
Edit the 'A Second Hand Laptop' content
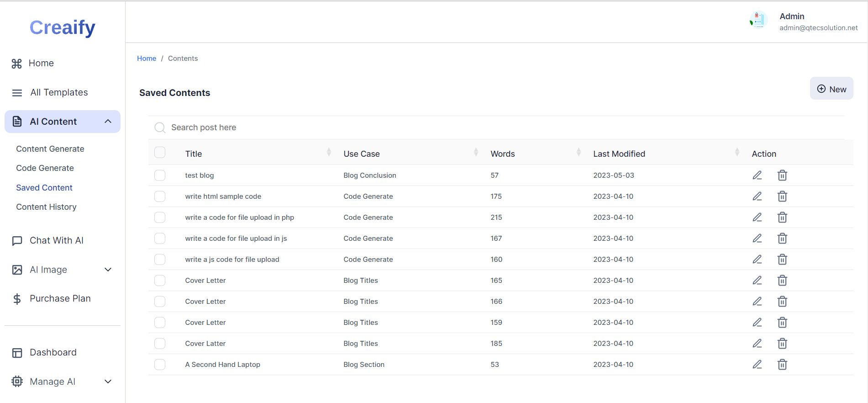tap(757, 365)
